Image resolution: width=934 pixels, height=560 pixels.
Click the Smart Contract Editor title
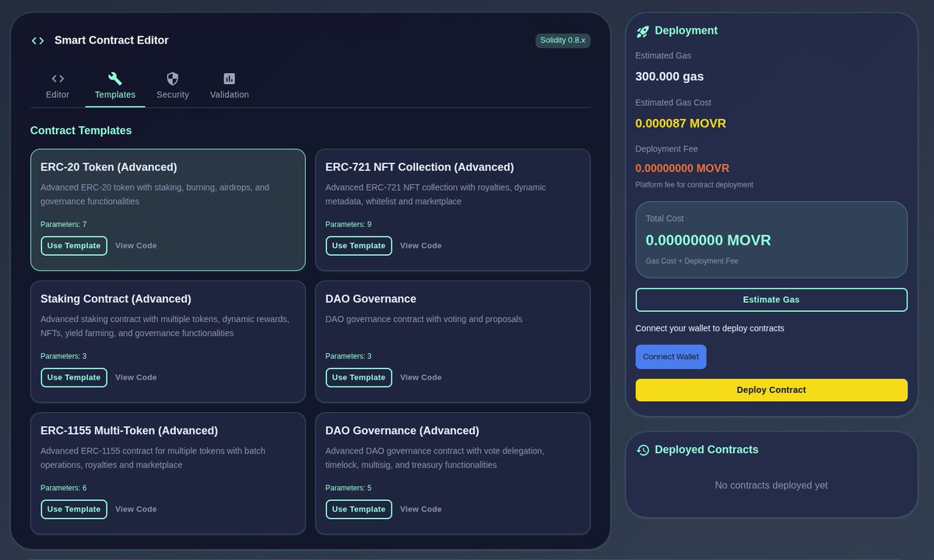tap(111, 40)
